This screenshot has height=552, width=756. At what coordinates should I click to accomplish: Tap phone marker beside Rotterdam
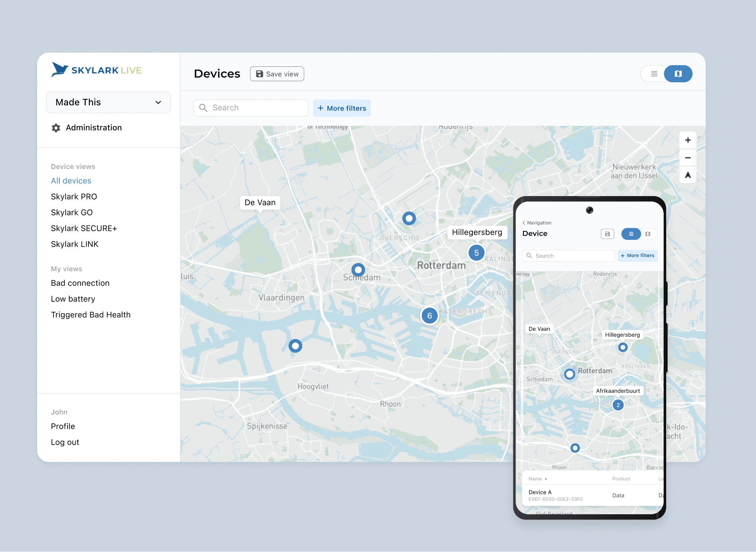point(570,374)
